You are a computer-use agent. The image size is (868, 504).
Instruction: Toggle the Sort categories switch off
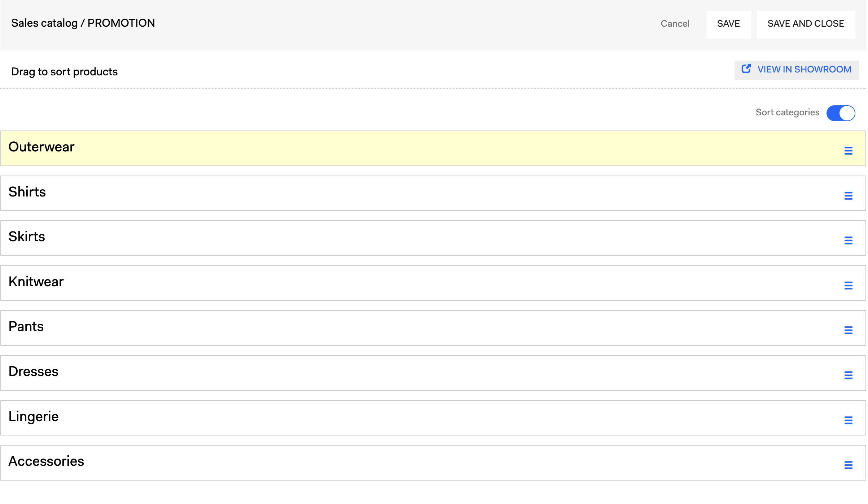pos(841,113)
